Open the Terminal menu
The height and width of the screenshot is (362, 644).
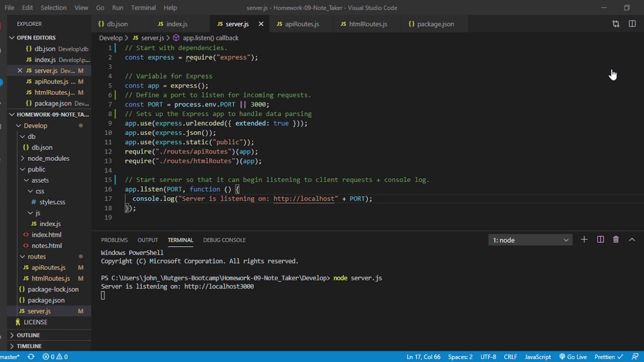(143, 8)
